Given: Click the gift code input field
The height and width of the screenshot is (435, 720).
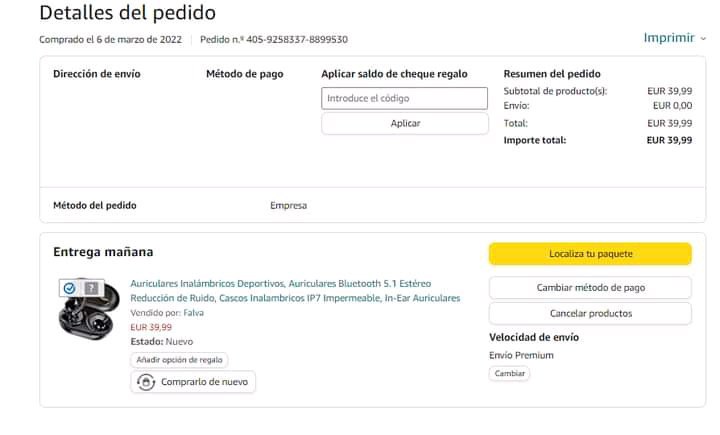Looking at the screenshot, I should (x=404, y=98).
